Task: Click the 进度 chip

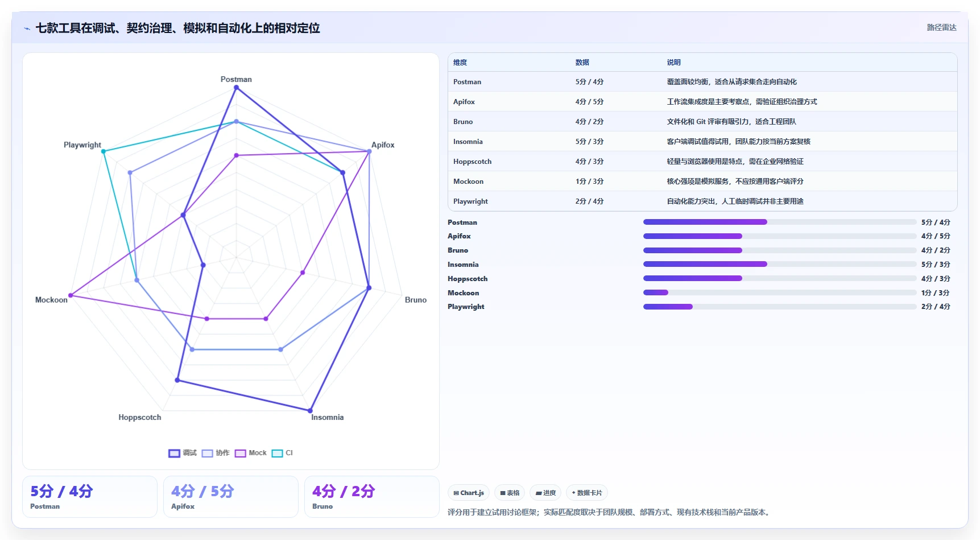Action: (545, 493)
